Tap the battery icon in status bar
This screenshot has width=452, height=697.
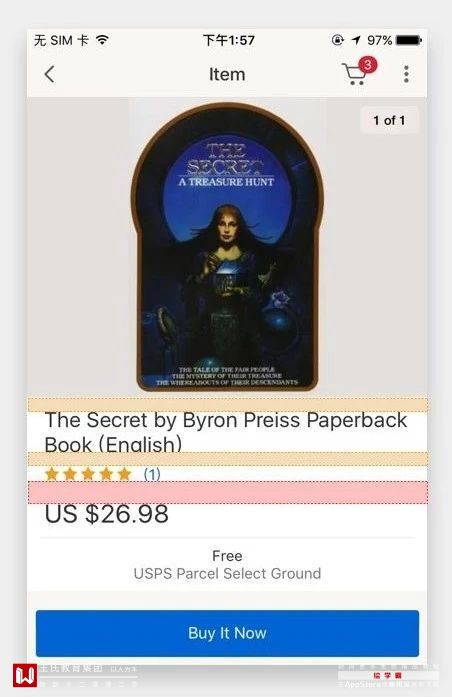[408, 40]
